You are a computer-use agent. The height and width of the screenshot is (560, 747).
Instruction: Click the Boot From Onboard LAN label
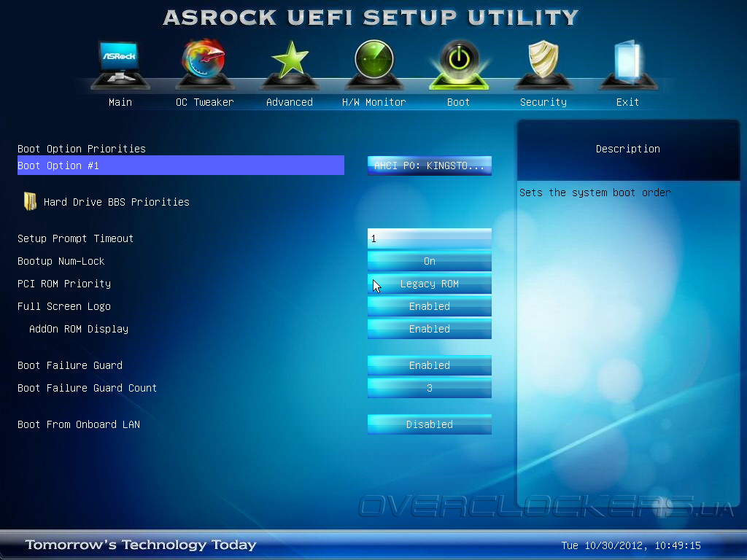coord(79,424)
